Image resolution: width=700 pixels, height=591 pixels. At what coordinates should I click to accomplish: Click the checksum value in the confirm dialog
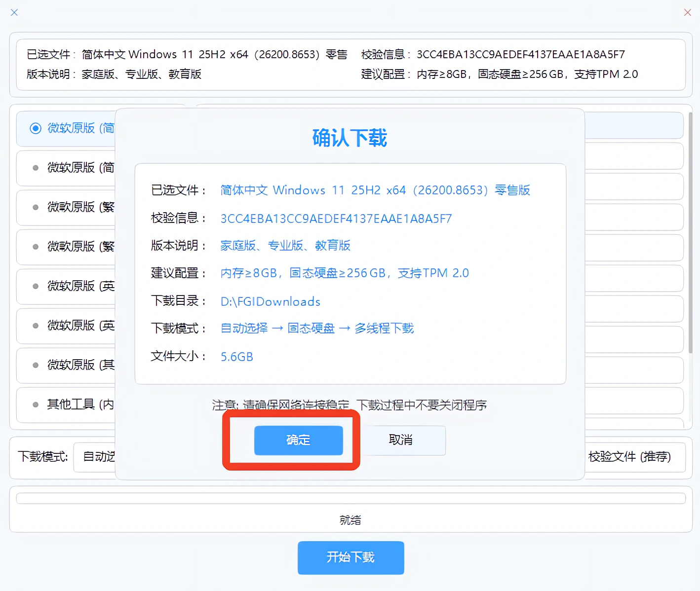(336, 219)
